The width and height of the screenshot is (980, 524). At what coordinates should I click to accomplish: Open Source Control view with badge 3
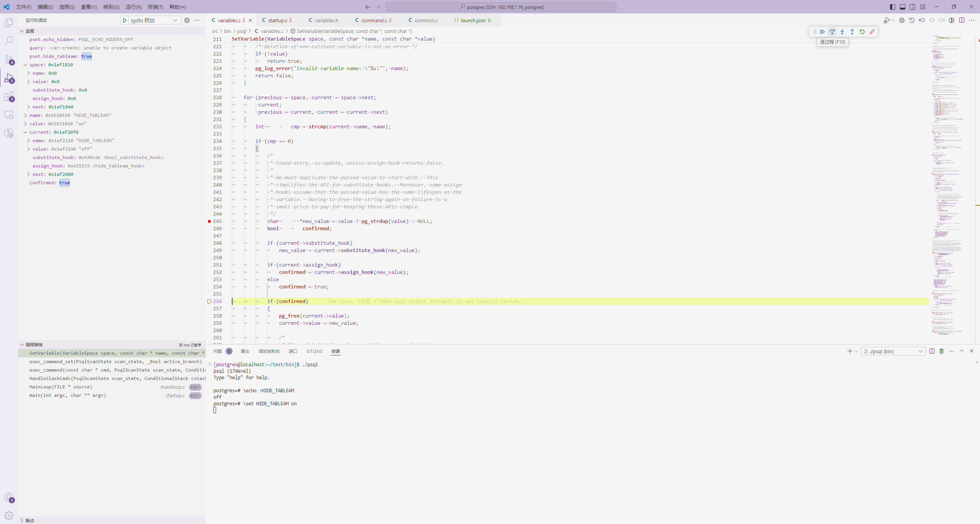click(x=9, y=59)
